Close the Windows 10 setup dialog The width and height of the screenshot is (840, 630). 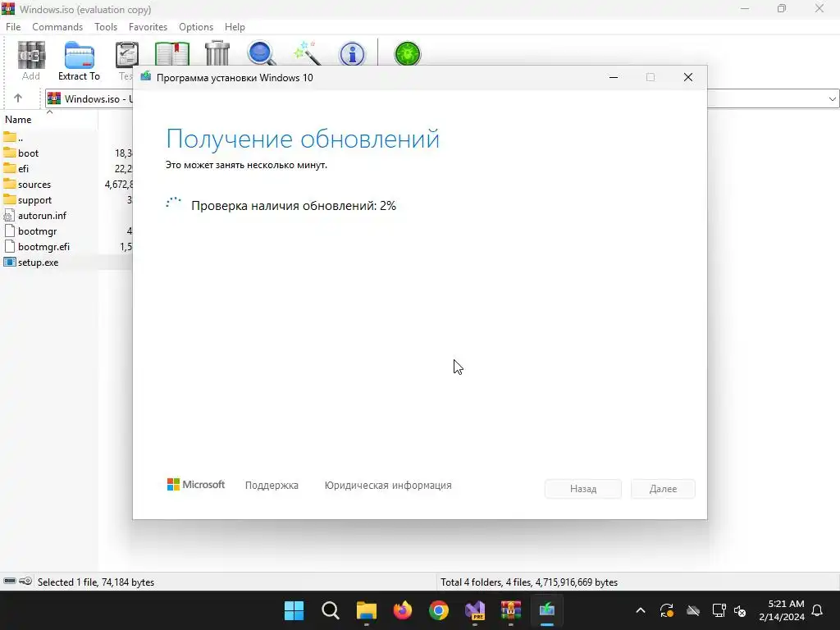(688, 77)
